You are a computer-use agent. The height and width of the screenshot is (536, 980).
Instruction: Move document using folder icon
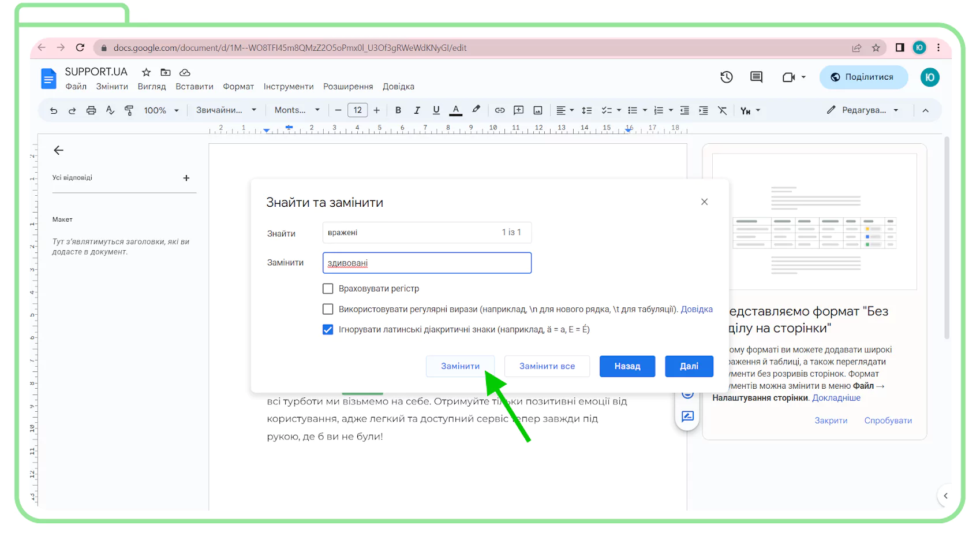tap(166, 72)
